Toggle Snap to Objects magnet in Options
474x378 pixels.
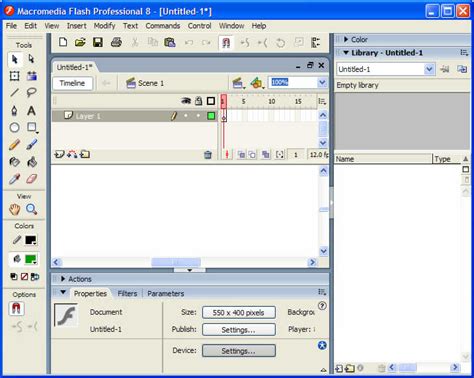pos(16,308)
